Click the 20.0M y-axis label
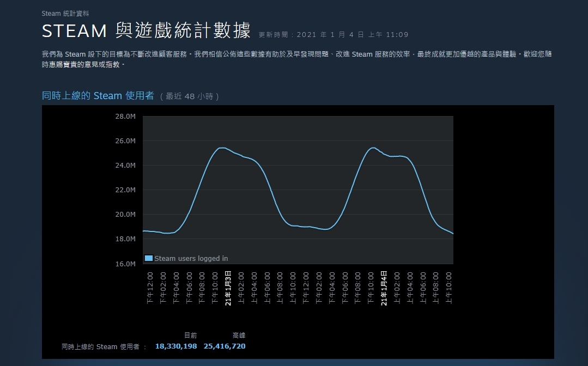Image resolution: width=588 pixels, height=366 pixels. point(125,215)
